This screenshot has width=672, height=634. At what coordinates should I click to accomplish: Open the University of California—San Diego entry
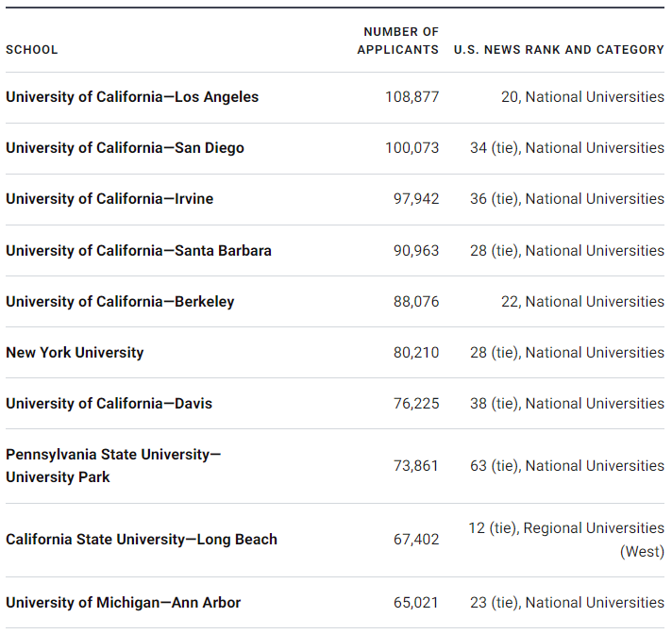click(125, 148)
